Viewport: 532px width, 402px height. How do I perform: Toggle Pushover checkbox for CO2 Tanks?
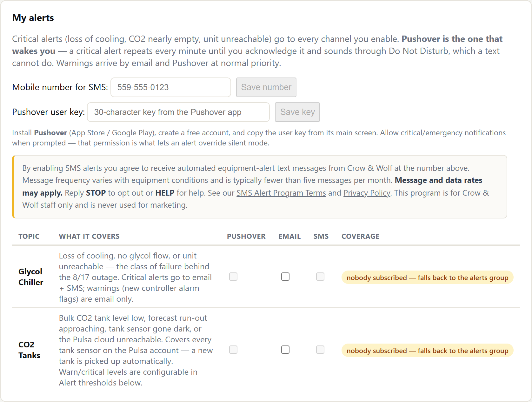coord(233,350)
